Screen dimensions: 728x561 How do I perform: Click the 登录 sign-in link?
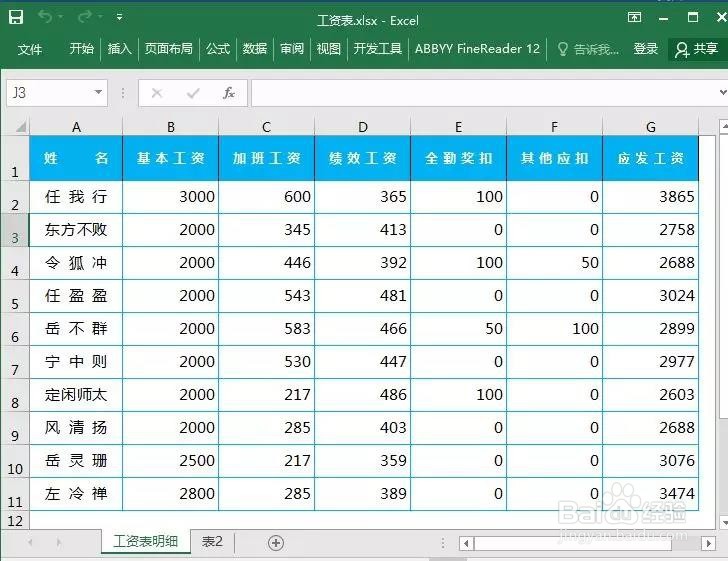click(646, 49)
